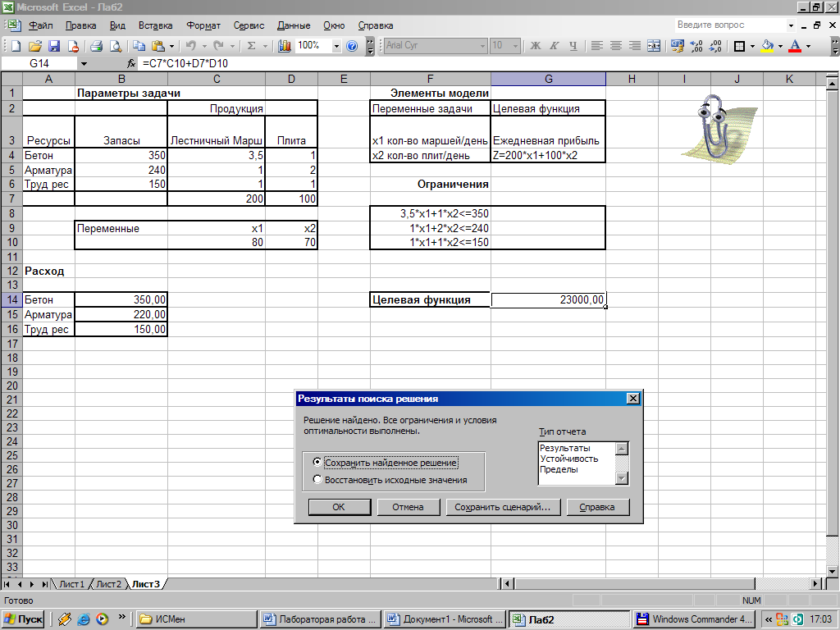Click the Print icon in the toolbar
Screen dimensions: 840x630
click(97, 46)
